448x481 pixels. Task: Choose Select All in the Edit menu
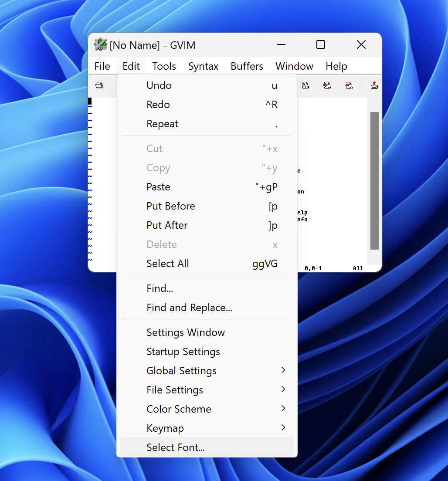coord(168,264)
